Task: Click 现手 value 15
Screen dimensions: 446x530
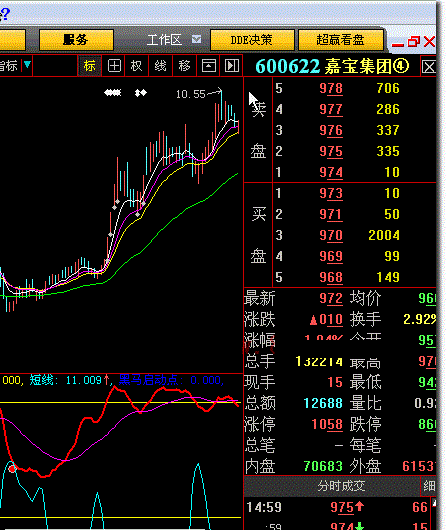Action: pos(335,382)
